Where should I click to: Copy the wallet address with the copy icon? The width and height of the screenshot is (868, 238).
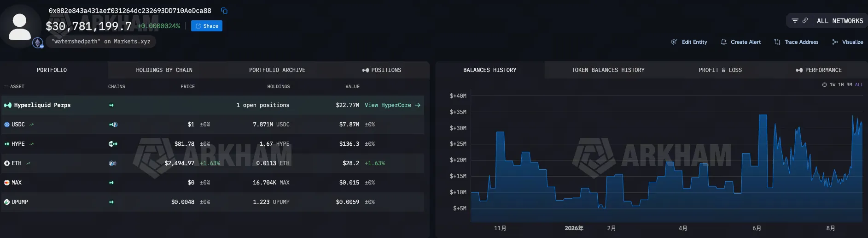pos(224,11)
